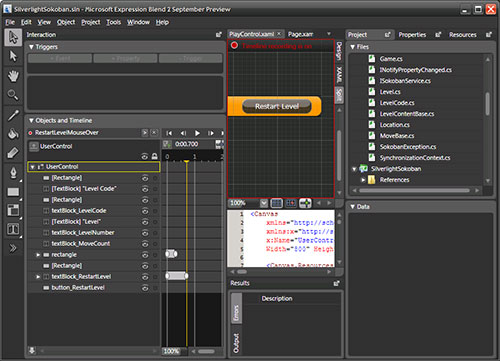Select the Pan hand tool

click(x=13, y=76)
